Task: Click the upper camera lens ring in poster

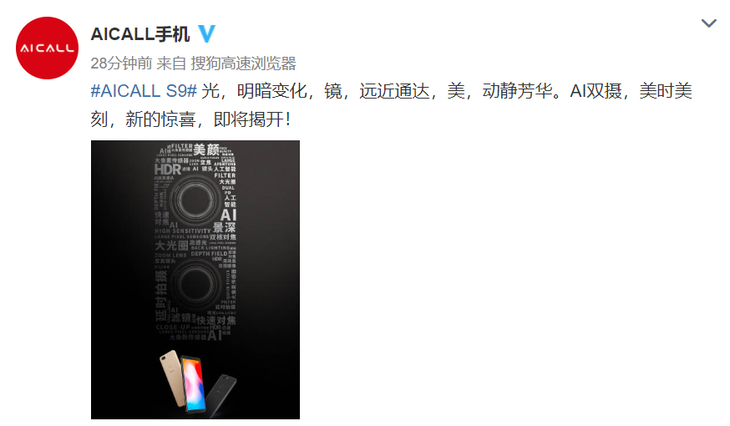Action: coord(194,201)
